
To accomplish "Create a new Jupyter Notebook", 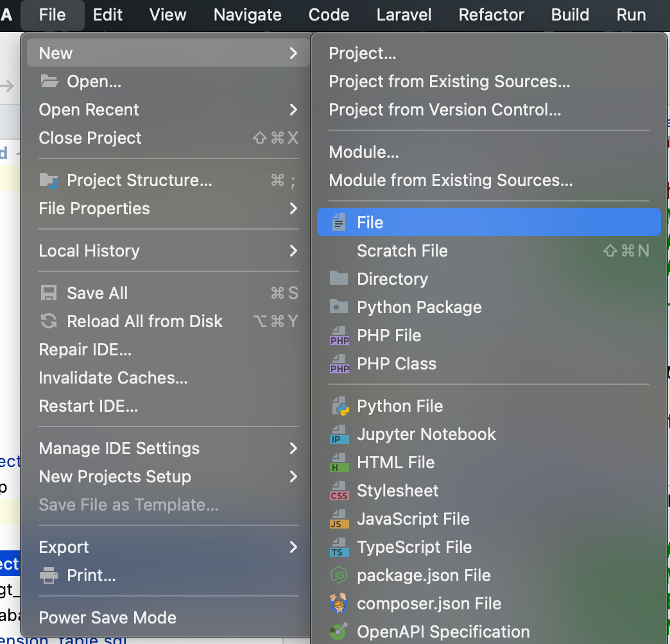I will (x=425, y=434).
